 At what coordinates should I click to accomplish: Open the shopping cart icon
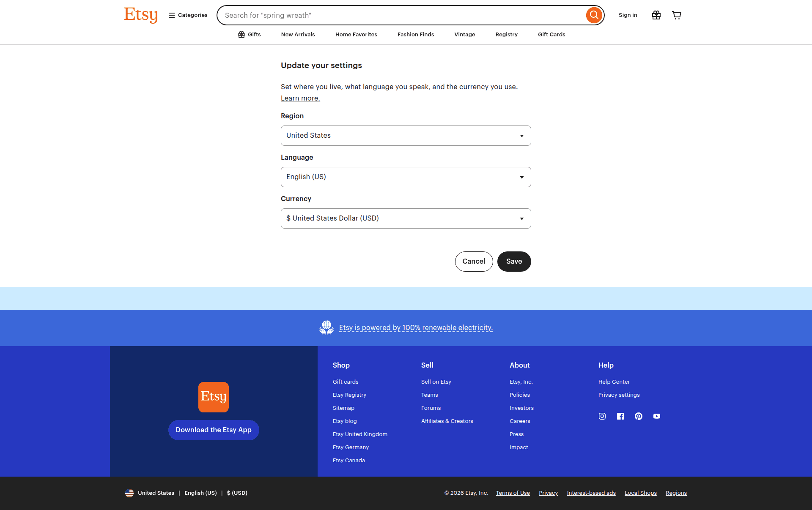coord(677,15)
